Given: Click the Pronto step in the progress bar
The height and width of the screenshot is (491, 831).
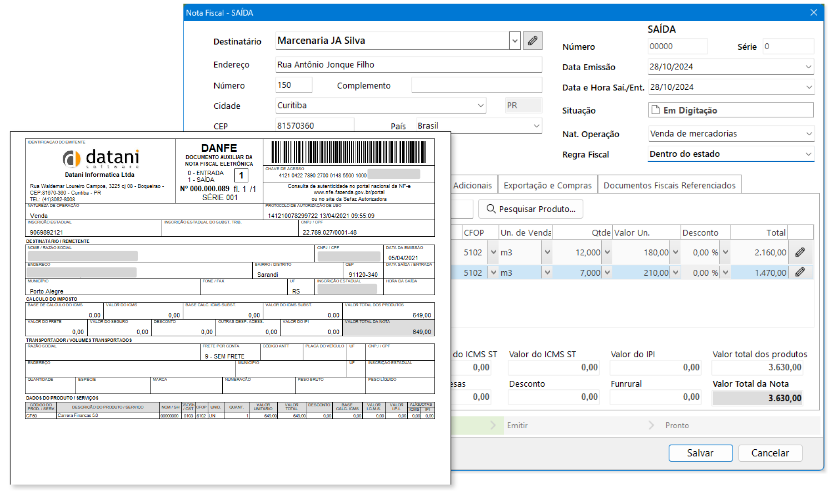Looking at the screenshot, I should [x=677, y=425].
